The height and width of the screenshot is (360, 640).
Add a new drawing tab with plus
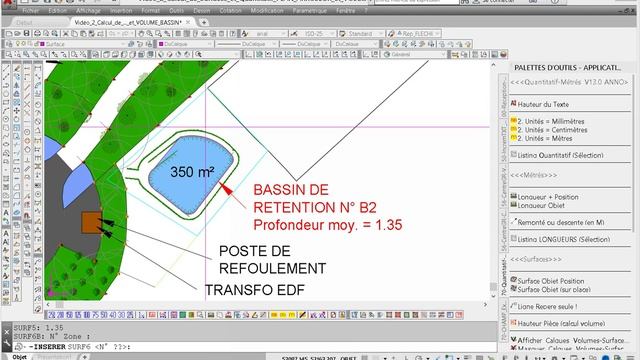tap(204, 22)
